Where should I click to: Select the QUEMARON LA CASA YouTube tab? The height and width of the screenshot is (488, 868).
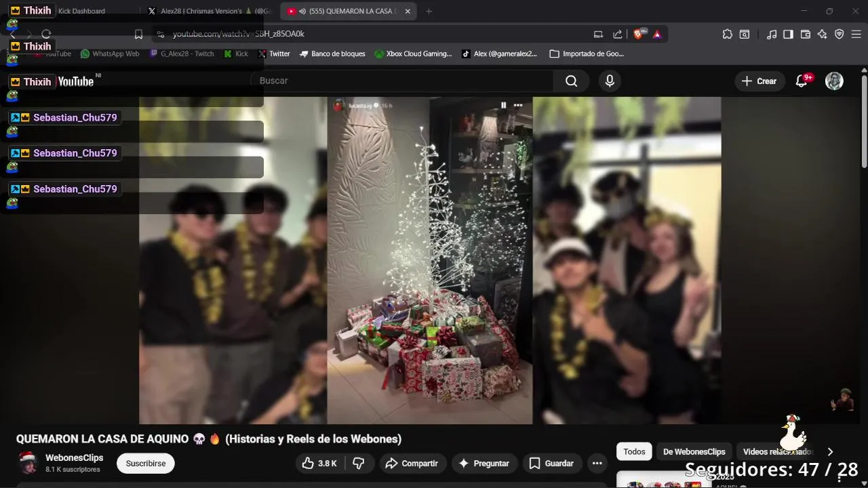pos(347,11)
